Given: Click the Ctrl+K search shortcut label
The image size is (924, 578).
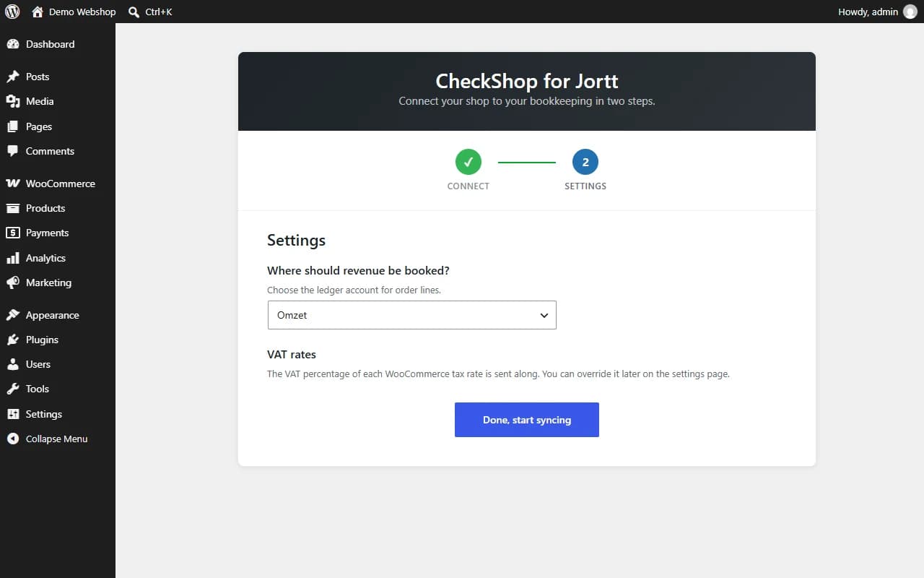Looking at the screenshot, I should coord(159,12).
